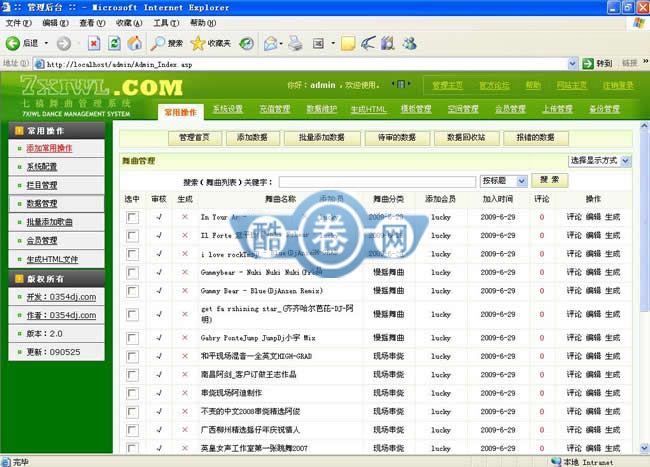
Task: Go to Home via the house icon
Action: click(134, 43)
